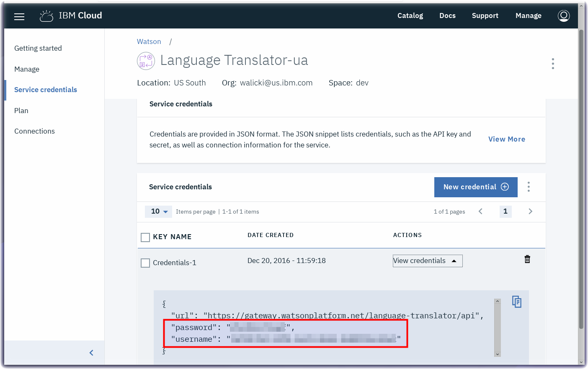Viewport: 588px width, 369px height.
Task: Collapse the left sidebar with the chevron
Action: pyautogui.click(x=91, y=353)
